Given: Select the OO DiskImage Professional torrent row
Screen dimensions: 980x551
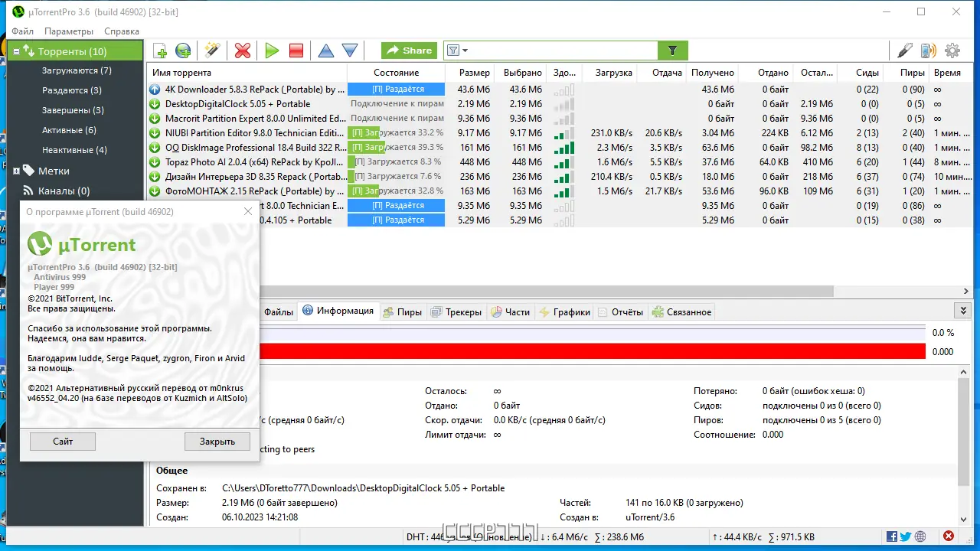Looking at the screenshot, I should click(x=559, y=148).
